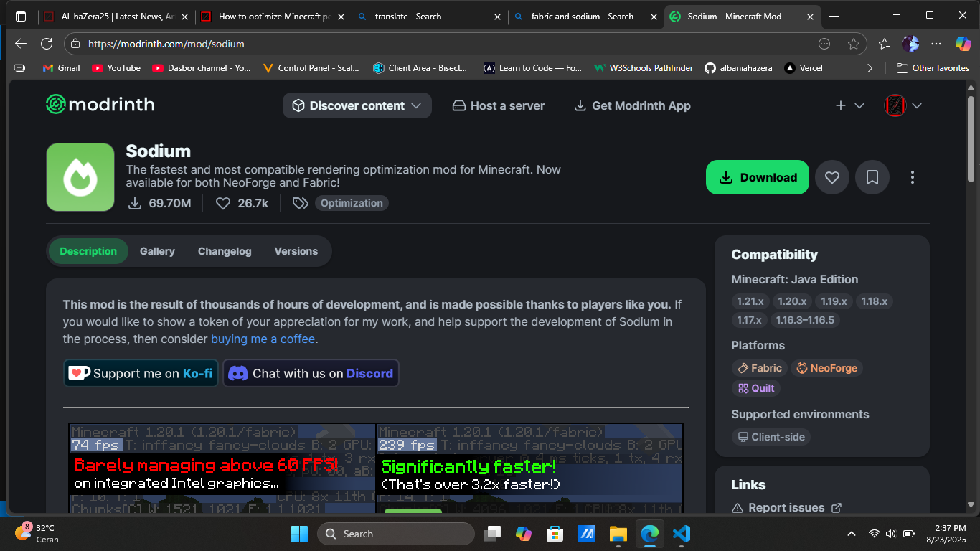Click the Optimization category tag

click(352, 203)
